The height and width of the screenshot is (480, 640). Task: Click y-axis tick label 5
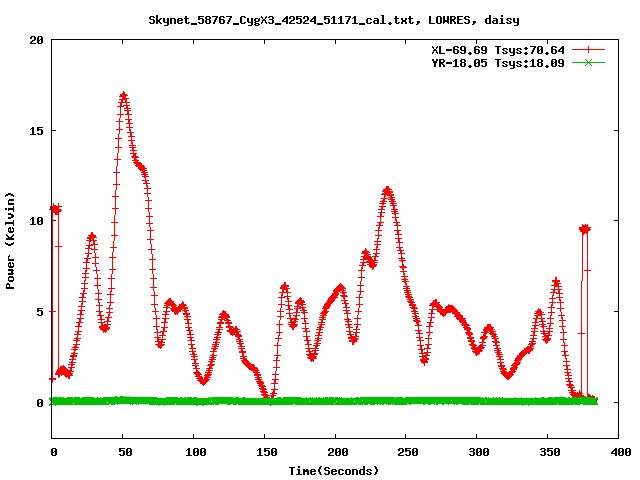40,312
